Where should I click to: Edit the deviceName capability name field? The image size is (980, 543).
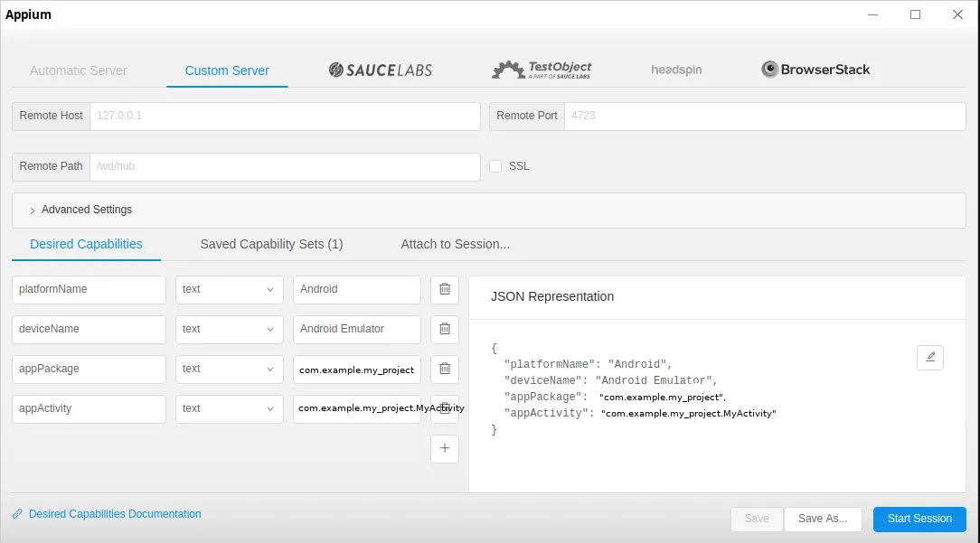(x=89, y=329)
